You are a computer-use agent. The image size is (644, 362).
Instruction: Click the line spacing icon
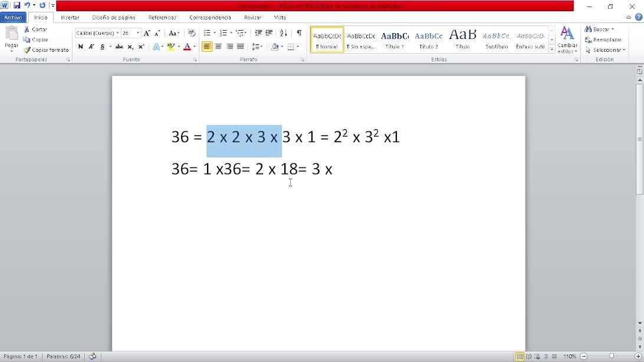257,47
